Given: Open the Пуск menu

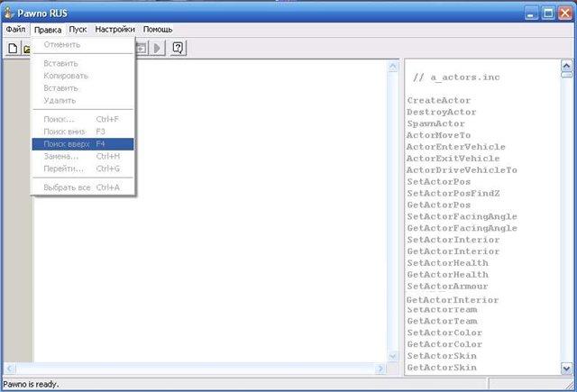Looking at the screenshot, I should (78, 29).
